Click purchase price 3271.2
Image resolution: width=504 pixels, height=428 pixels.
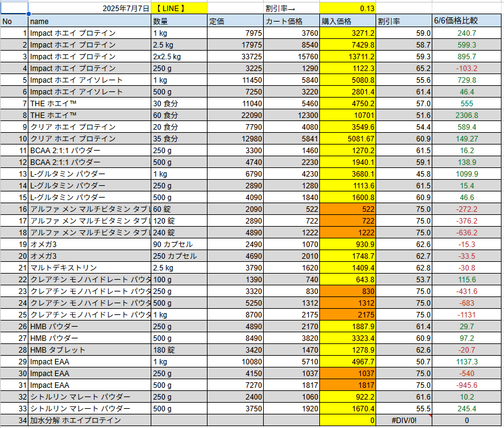[x=348, y=33]
